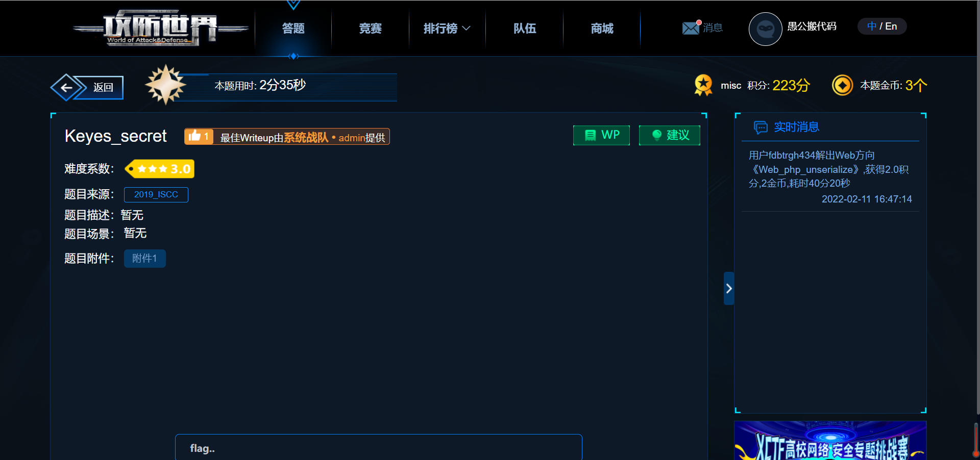The image size is (980, 460).
Task: Collapse the side panel with the > chevron
Action: pyautogui.click(x=728, y=288)
